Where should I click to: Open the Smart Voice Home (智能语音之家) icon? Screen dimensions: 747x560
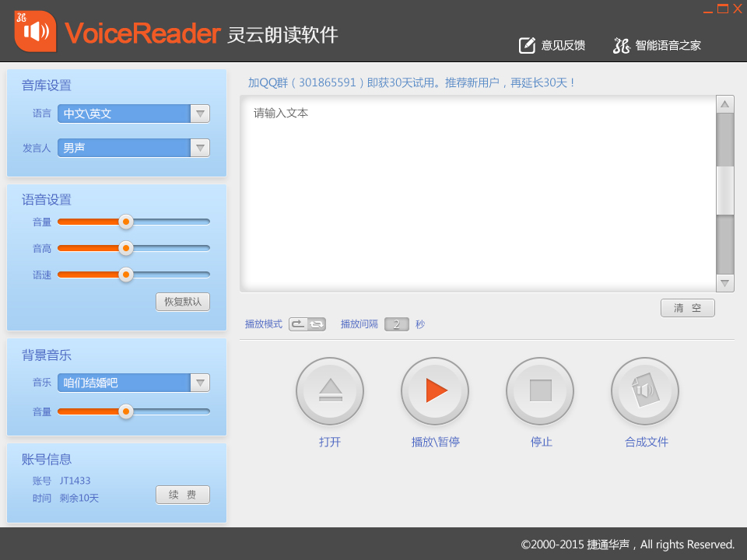pyautogui.click(x=621, y=45)
